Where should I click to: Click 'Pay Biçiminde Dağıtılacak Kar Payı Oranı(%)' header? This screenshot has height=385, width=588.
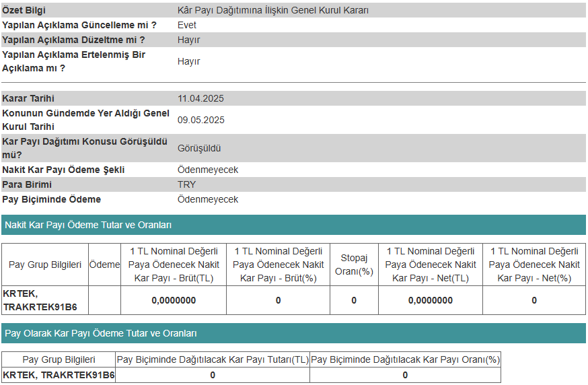coord(406,359)
